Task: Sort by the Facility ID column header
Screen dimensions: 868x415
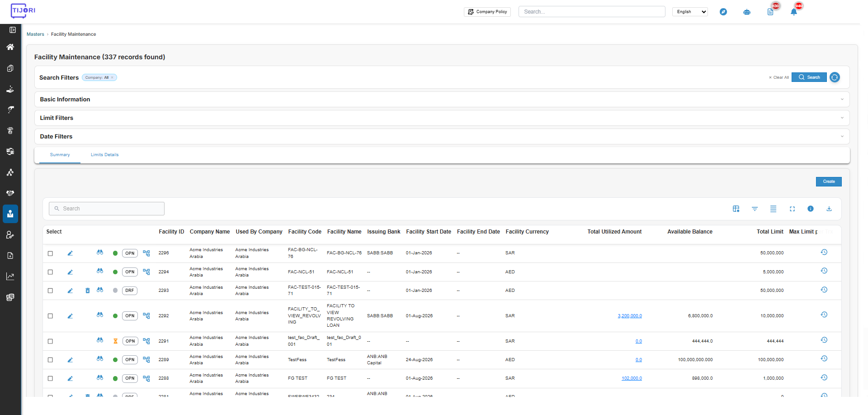Action: click(171, 232)
